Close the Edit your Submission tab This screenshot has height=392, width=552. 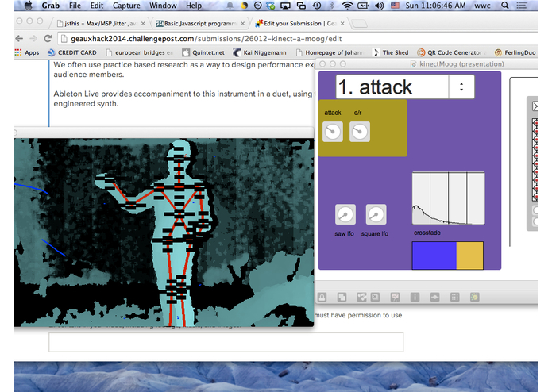click(342, 24)
